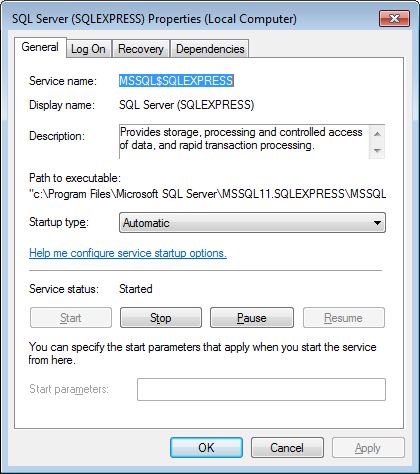Viewport: 420px width, 474px height.
Task: Click the Apply button
Action: coord(368,448)
